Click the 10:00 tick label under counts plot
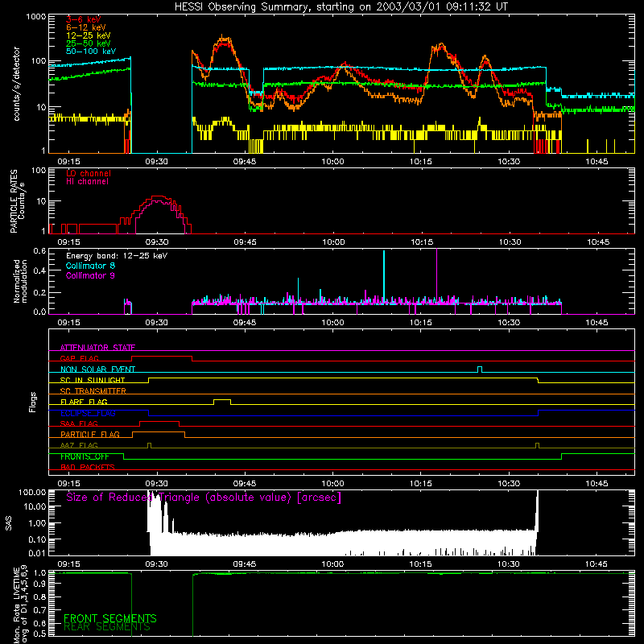Image resolution: width=644 pixels, height=644 pixels. click(x=332, y=162)
